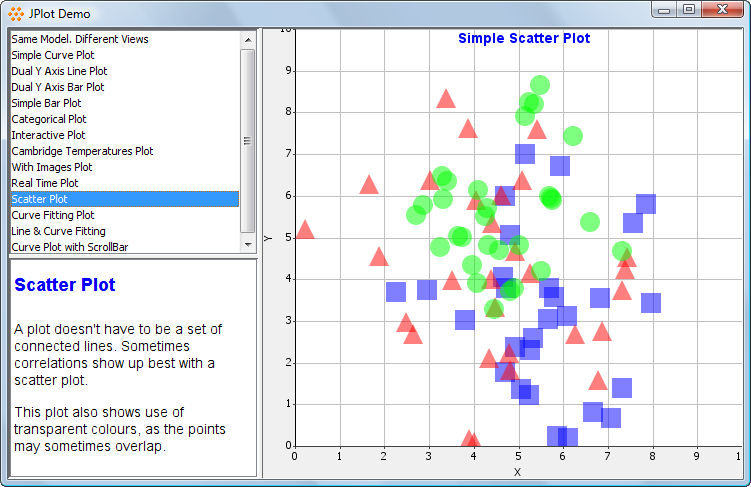751x487 pixels.
Task: Click the list scrollbar up arrow
Action: [248, 40]
